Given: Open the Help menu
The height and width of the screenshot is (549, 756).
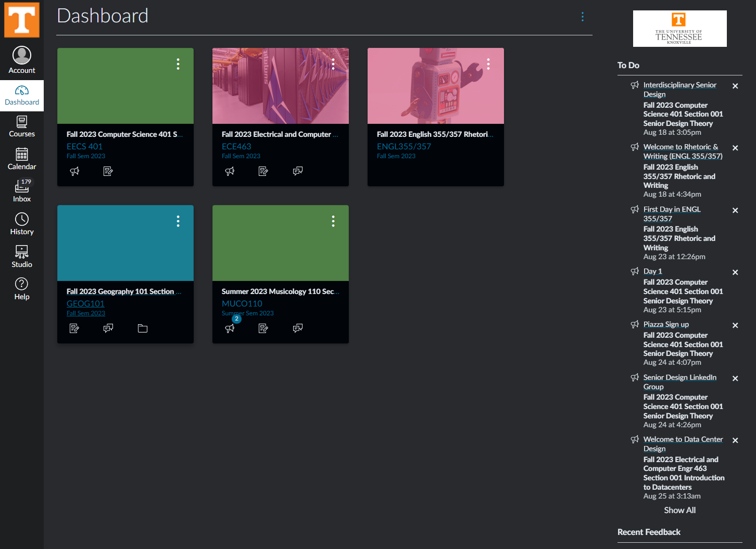Looking at the screenshot, I should click(x=21, y=288).
